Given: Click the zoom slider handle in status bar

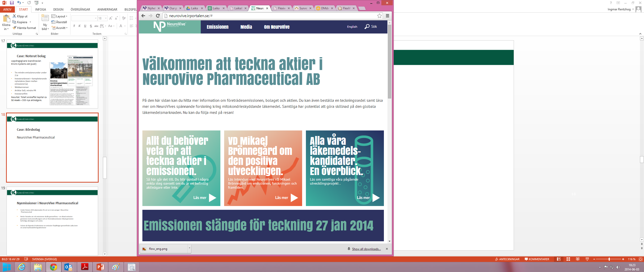Looking at the screenshot, I should point(609,259).
